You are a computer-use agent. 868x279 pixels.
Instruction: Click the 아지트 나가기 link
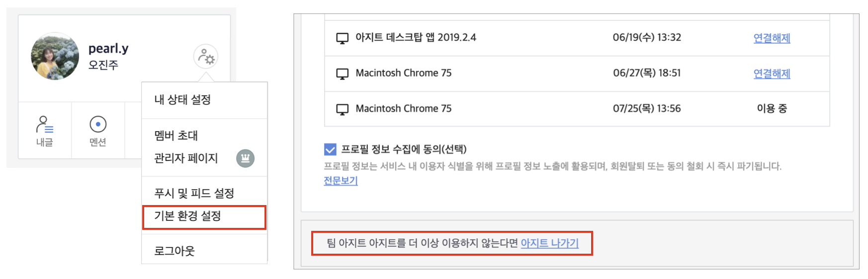tap(549, 243)
